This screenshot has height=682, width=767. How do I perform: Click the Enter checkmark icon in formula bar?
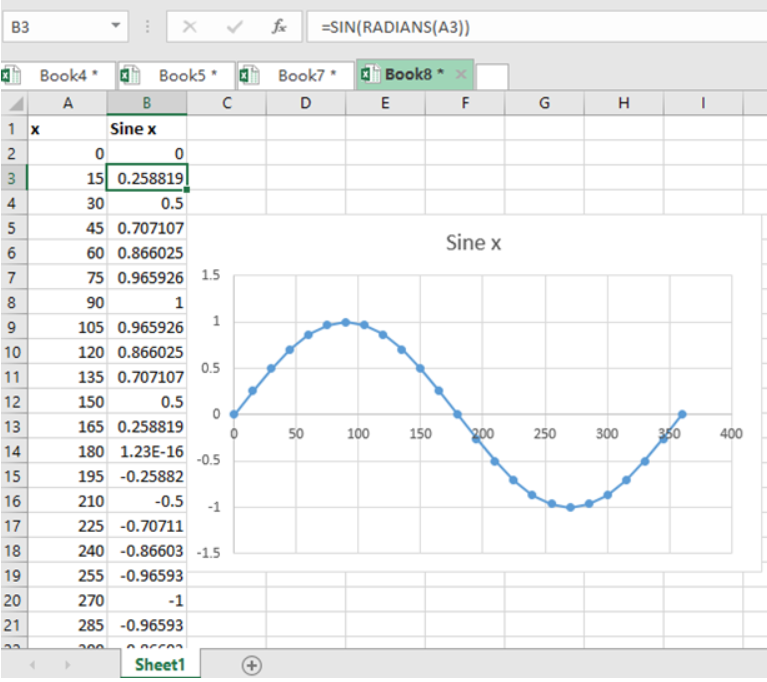click(235, 27)
